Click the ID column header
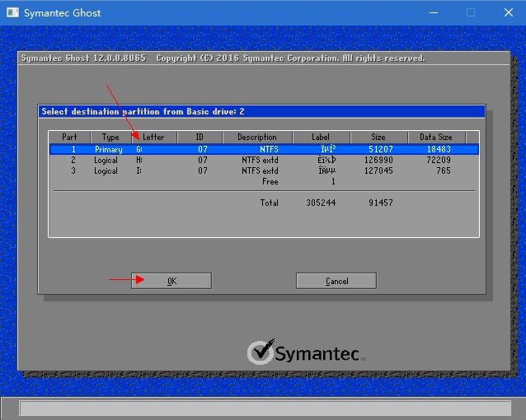 [199, 137]
